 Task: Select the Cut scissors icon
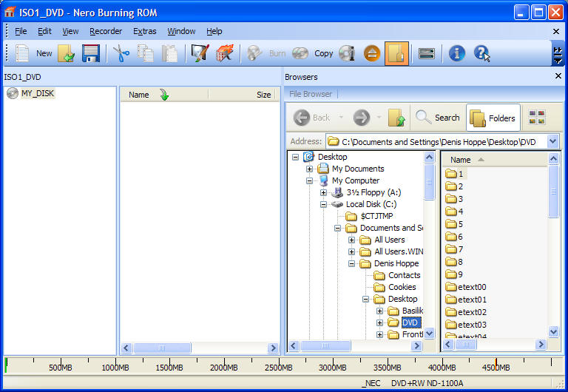(121, 53)
